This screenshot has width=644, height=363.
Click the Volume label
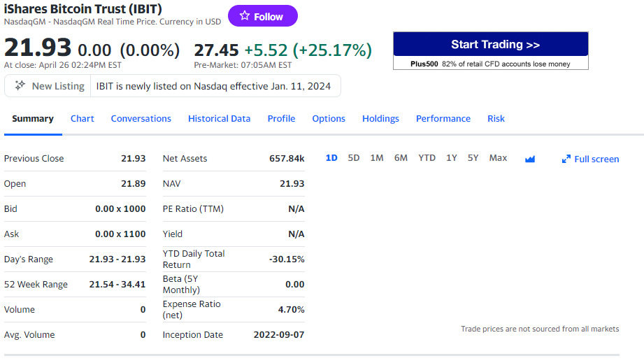(x=20, y=310)
